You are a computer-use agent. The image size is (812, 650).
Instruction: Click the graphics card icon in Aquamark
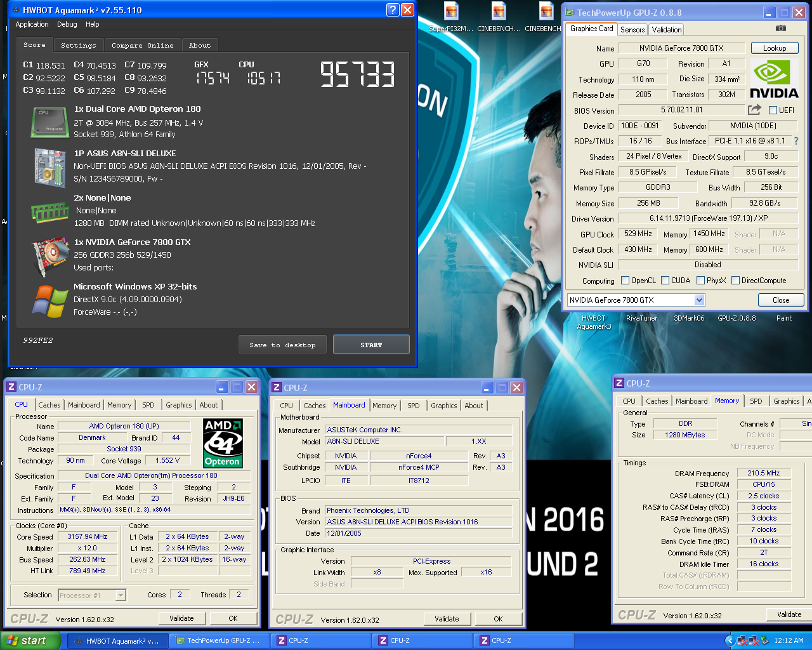51,256
